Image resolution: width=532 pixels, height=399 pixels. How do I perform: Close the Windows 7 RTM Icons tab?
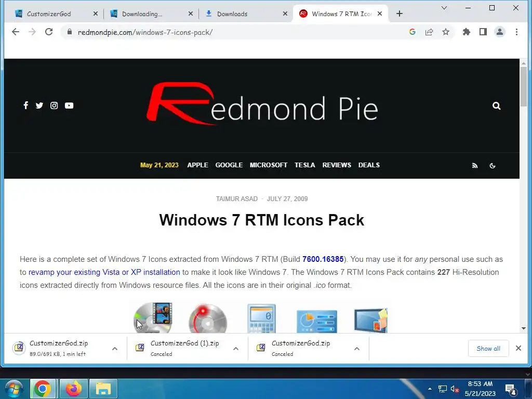pyautogui.click(x=380, y=14)
